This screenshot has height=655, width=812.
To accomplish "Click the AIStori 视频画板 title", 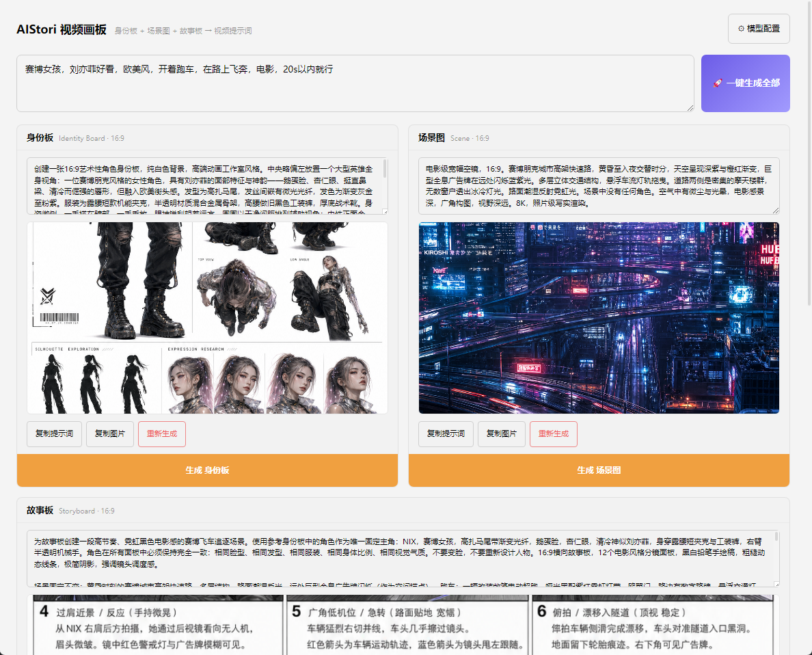I will (x=62, y=29).
